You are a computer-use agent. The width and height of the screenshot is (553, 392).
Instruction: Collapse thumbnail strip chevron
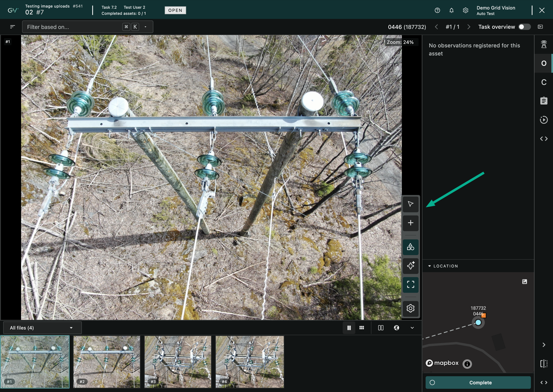[412, 328]
